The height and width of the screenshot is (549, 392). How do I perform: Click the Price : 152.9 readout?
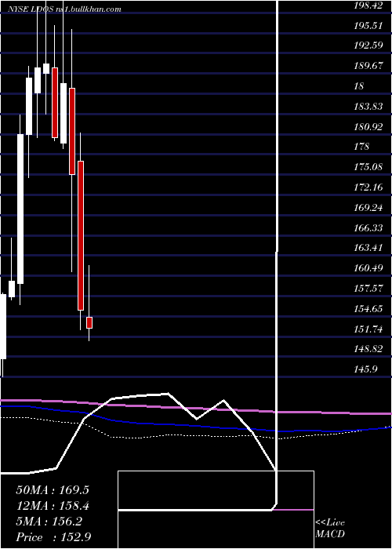[53, 537]
